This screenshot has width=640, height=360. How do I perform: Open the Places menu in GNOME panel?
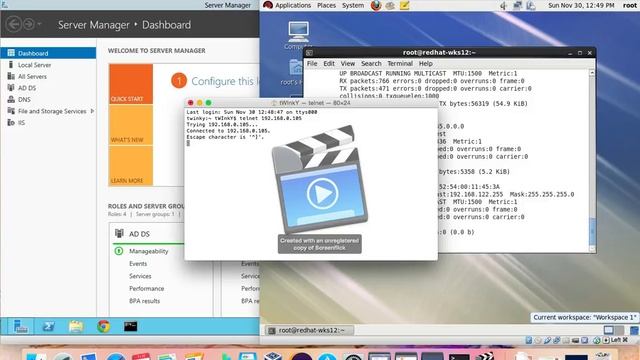click(x=326, y=5)
